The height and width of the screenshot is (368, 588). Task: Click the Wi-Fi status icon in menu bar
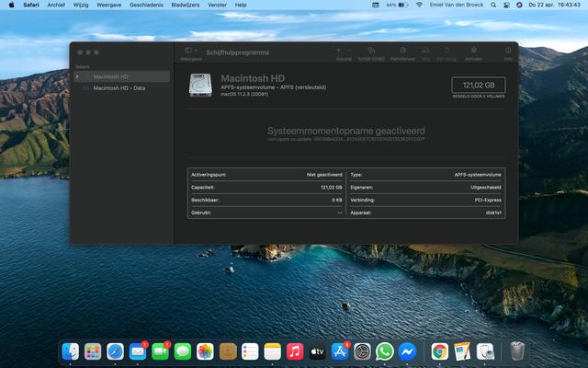click(419, 5)
